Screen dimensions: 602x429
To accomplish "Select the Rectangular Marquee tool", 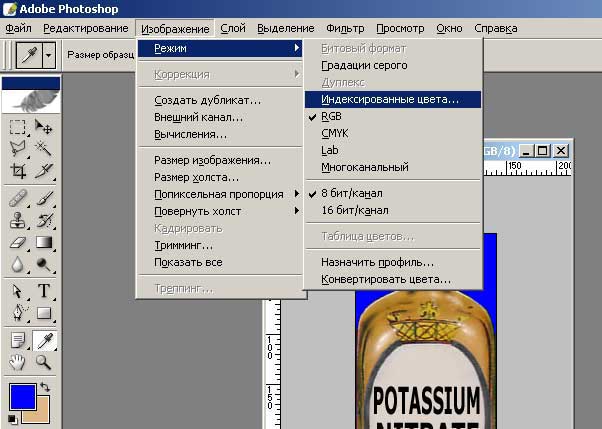I will (x=18, y=127).
